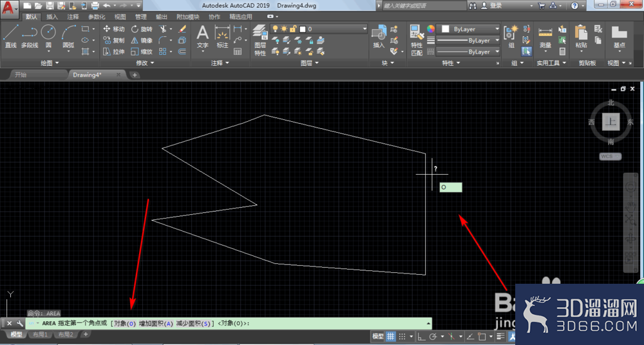Expand the Utilities (实用工具) panel
The width and height of the screenshot is (644, 345).
(551, 63)
